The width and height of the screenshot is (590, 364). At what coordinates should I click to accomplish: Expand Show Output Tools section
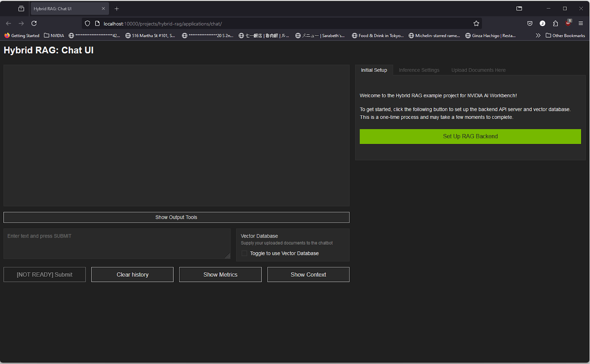[x=176, y=217]
